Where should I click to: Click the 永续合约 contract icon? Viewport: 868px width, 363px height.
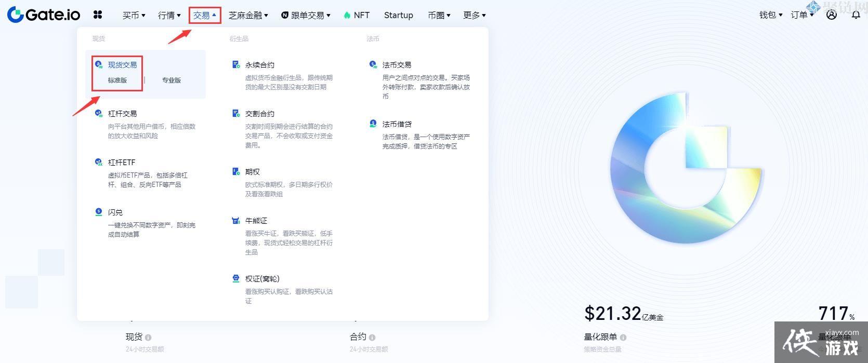click(236, 64)
